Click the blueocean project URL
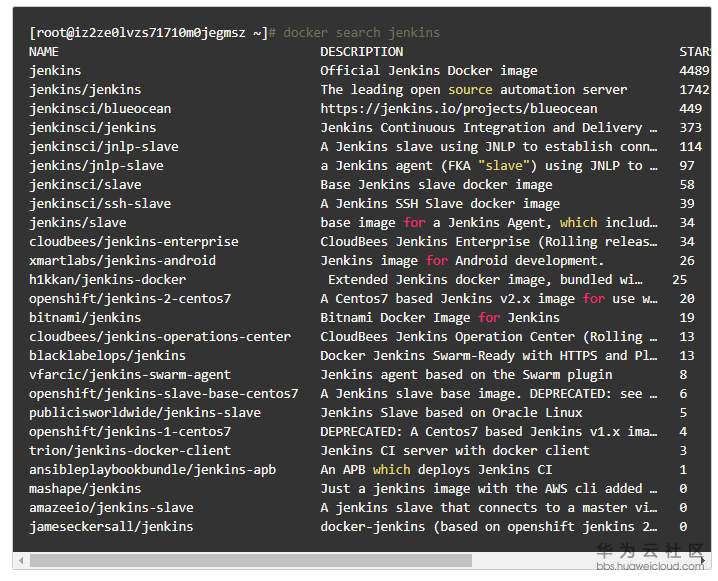 pyautogui.click(x=458, y=108)
